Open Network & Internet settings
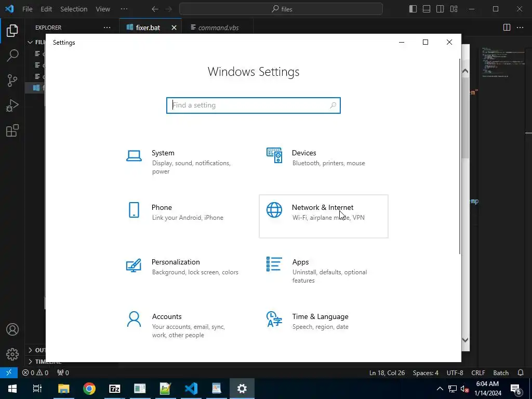The height and width of the screenshot is (399, 532). click(324, 216)
